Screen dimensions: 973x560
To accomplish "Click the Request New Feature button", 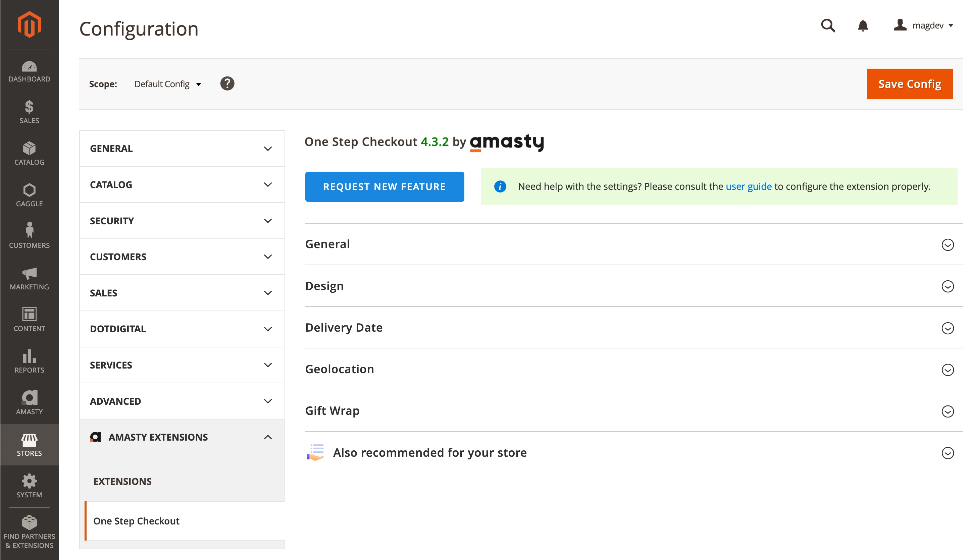I will (x=385, y=186).
